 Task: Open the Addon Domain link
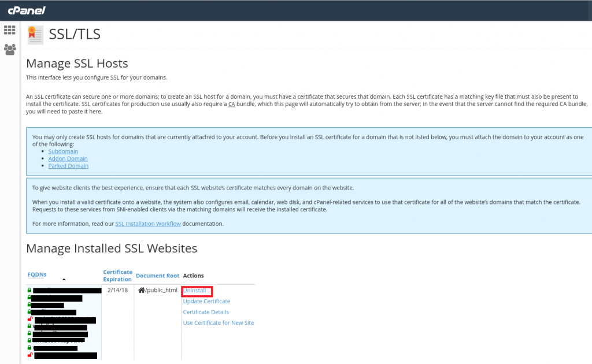[x=68, y=158]
